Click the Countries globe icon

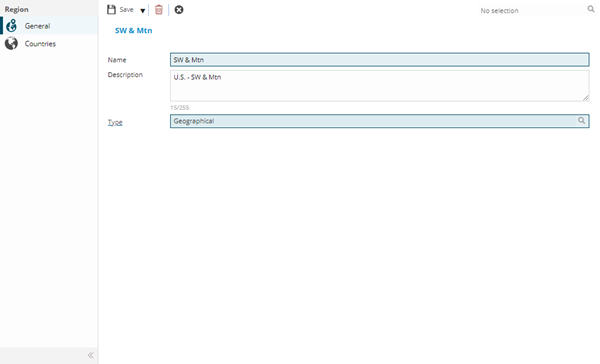pyautogui.click(x=11, y=43)
